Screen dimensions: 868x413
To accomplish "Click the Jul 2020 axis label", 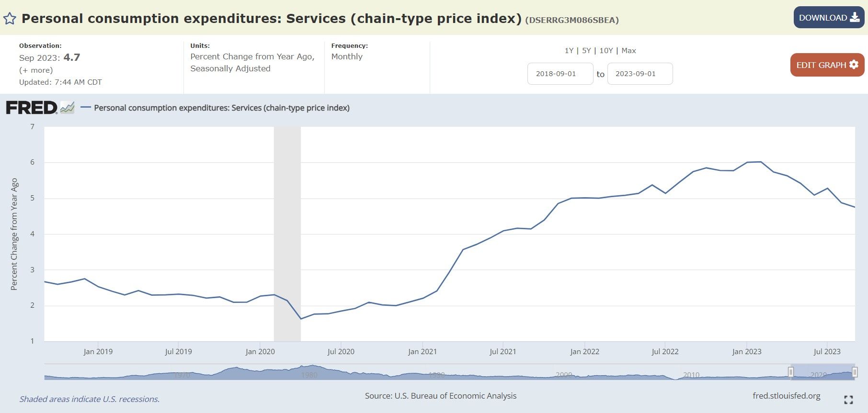I will click(x=341, y=351).
